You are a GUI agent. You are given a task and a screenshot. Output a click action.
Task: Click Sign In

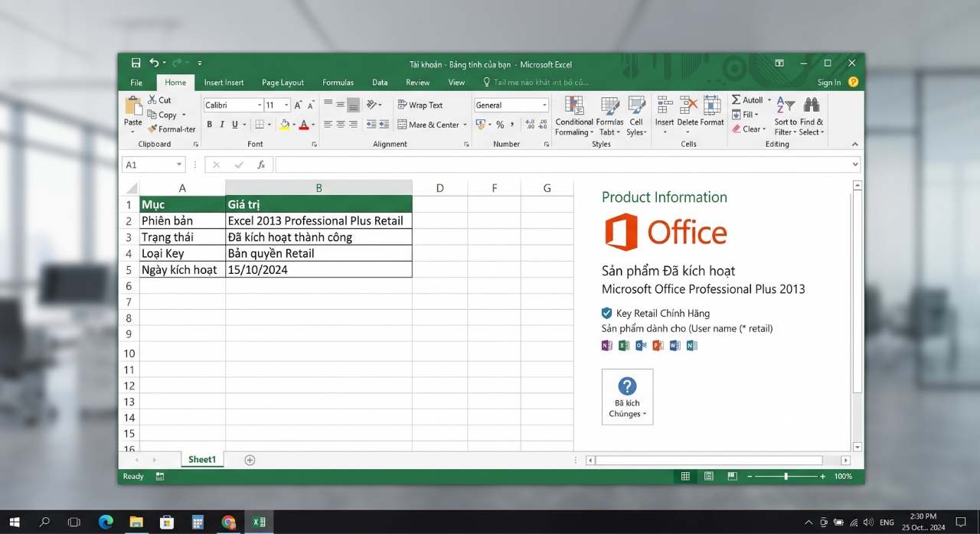tap(829, 83)
